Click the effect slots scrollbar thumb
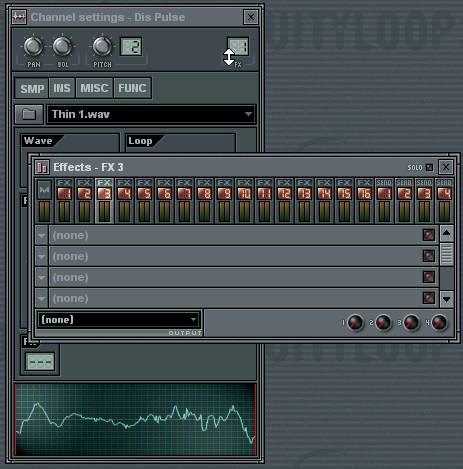Viewport: 463px width, 469px height. (x=447, y=254)
